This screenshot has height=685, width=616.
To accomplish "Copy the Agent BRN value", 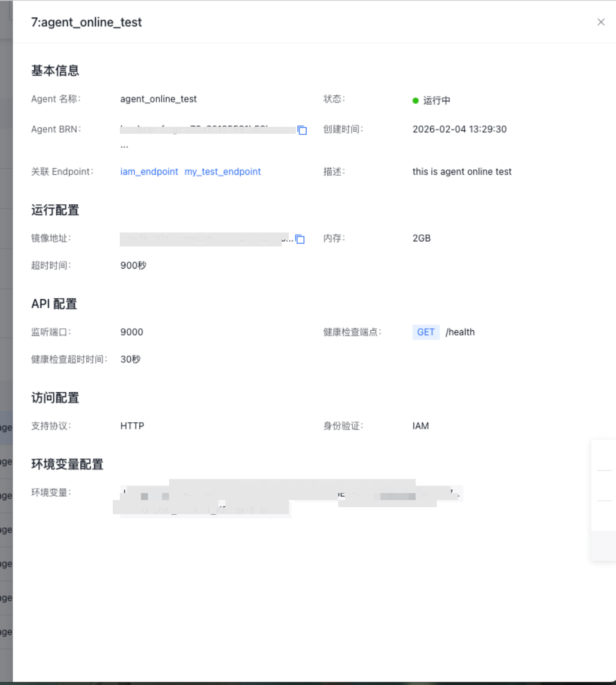I will (302, 130).
